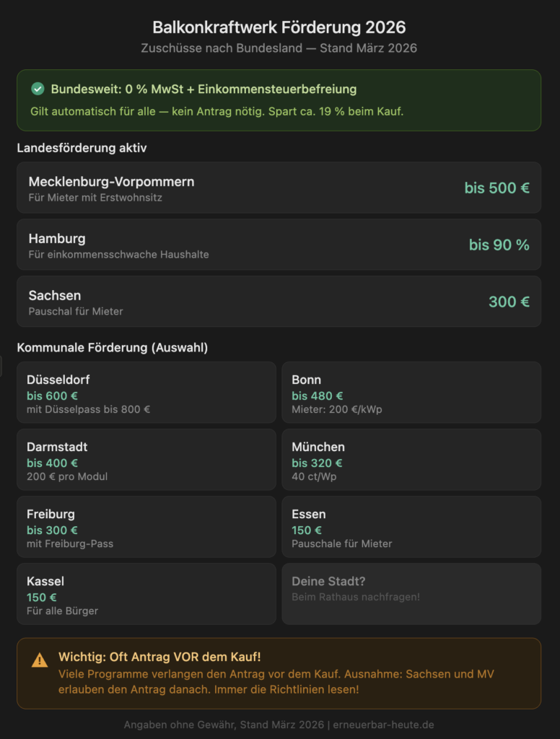Open the Bonn funding card
This screenshot has width=560, height=739.
click(x=411, y=393)
